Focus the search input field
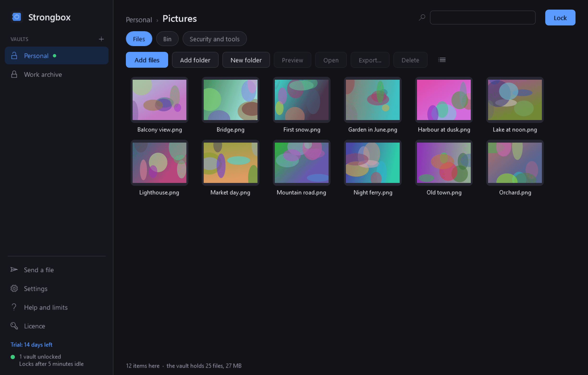The image size is (588, 375). pos(483,18)
